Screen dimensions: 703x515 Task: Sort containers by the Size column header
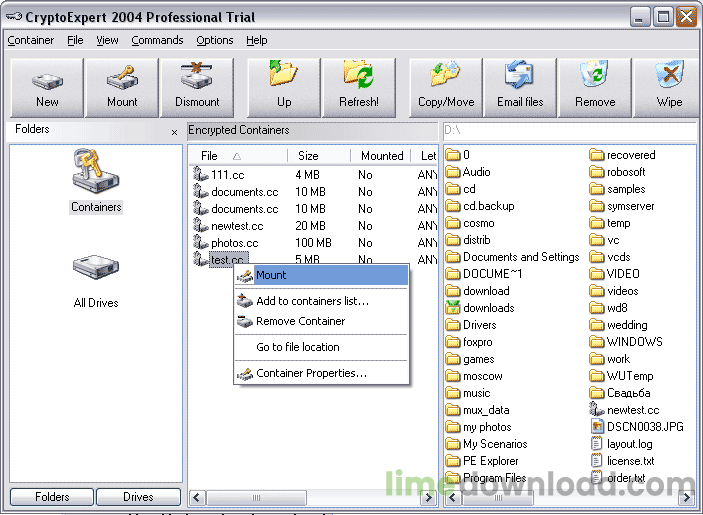tap(319, 156)
